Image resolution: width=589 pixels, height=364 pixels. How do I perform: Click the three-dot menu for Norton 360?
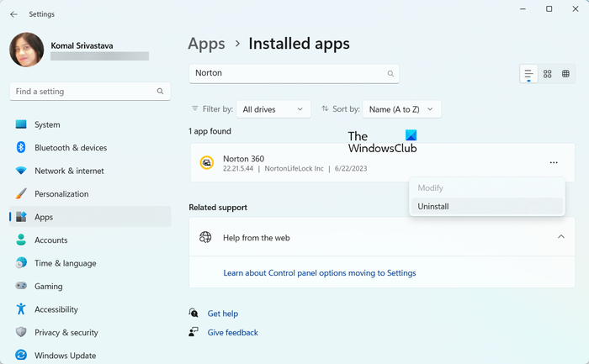point(553,162)
